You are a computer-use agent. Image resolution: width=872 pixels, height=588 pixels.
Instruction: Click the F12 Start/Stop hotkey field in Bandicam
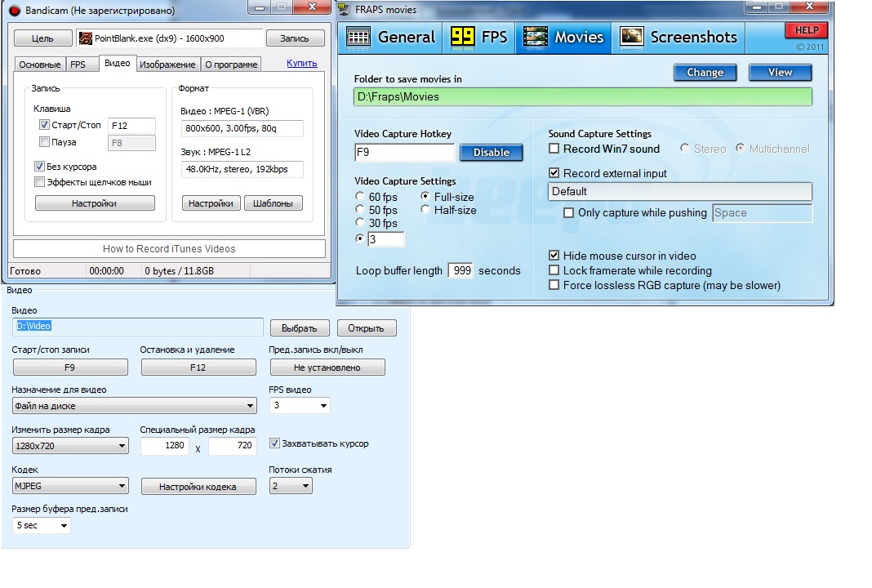[x=131, y=126]
